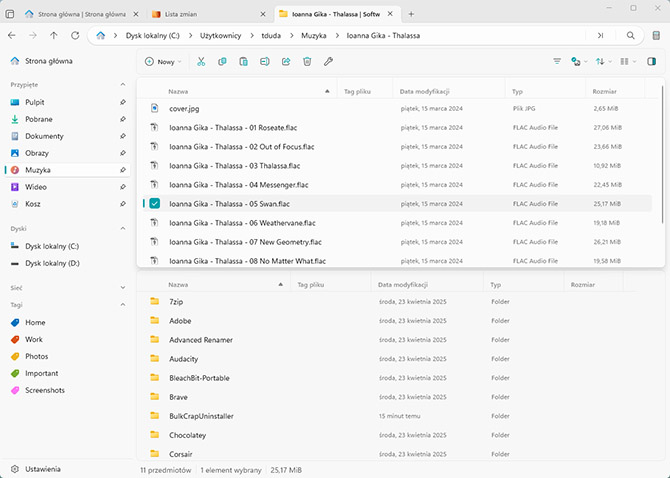670x478 pixels.
Task: Click the Copy icon in the toolbar
Action: [x=222, y=62]
